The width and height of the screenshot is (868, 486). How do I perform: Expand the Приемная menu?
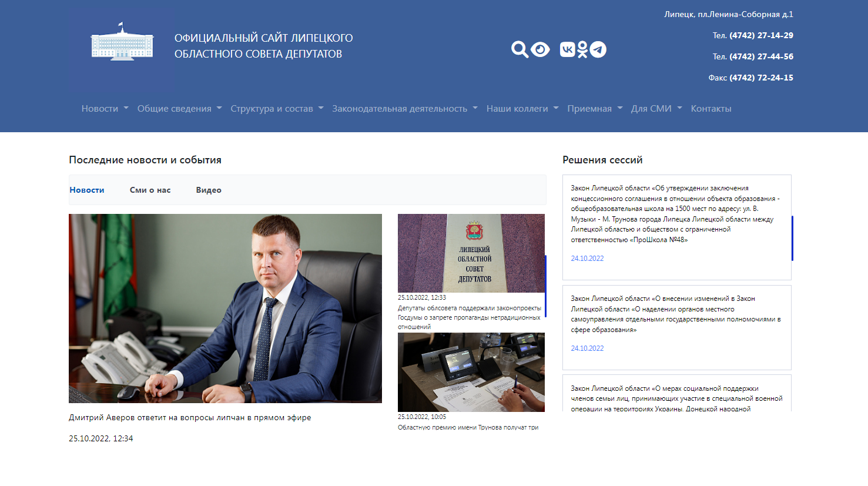click(595, 109)
